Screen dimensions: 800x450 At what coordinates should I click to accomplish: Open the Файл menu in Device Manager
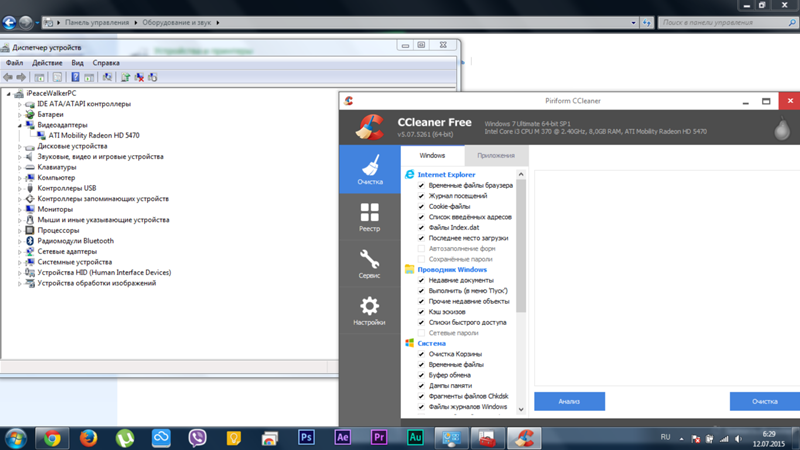(14, 63)
